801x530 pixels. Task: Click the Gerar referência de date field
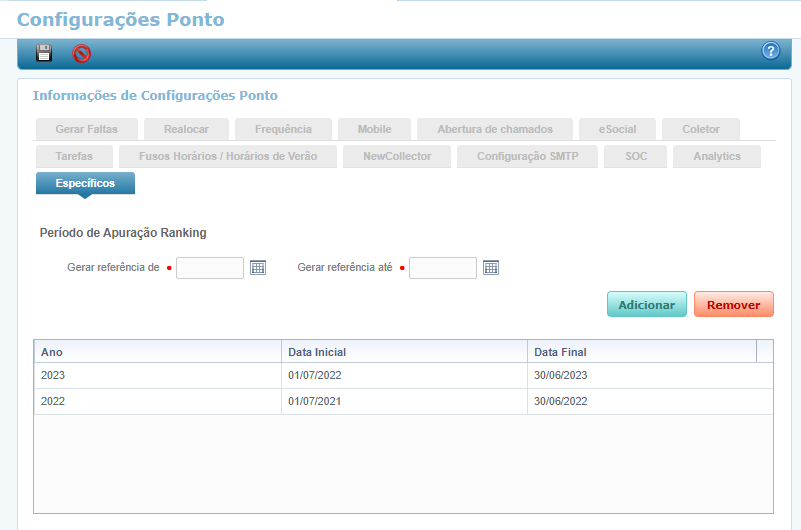pos(210,268)
